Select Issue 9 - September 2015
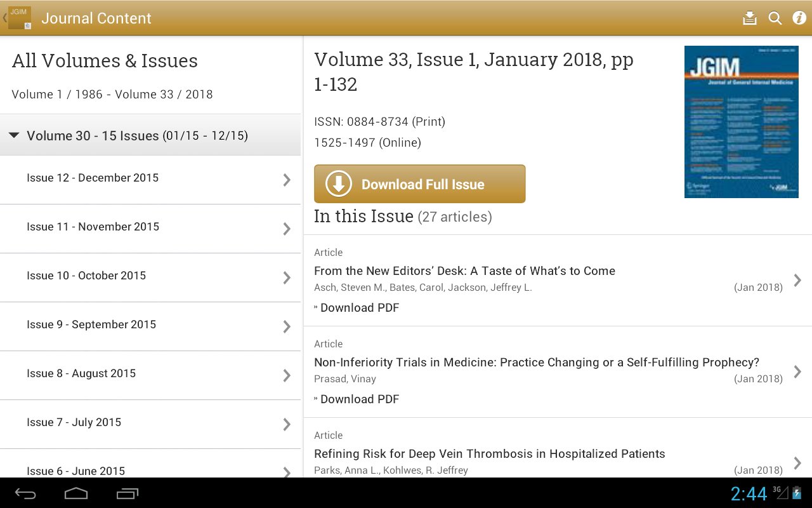Screen dimensions: 812x508 [x=91, y=324]
